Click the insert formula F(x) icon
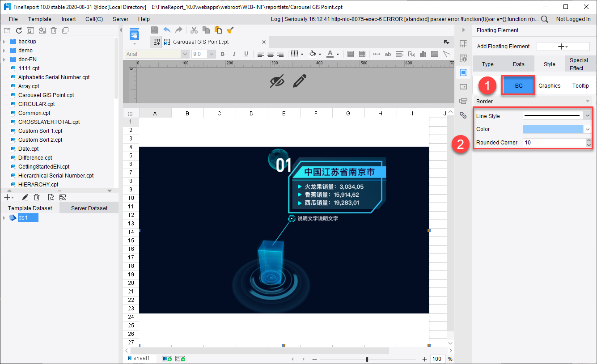Screen dimensions: 597x364 coord(411,54)
